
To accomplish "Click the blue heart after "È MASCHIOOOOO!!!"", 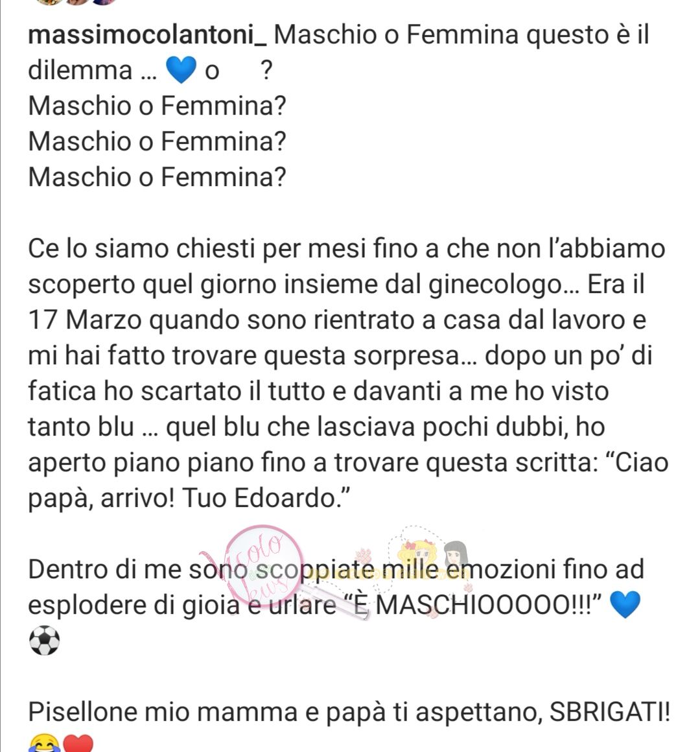I will coord(624,604).
